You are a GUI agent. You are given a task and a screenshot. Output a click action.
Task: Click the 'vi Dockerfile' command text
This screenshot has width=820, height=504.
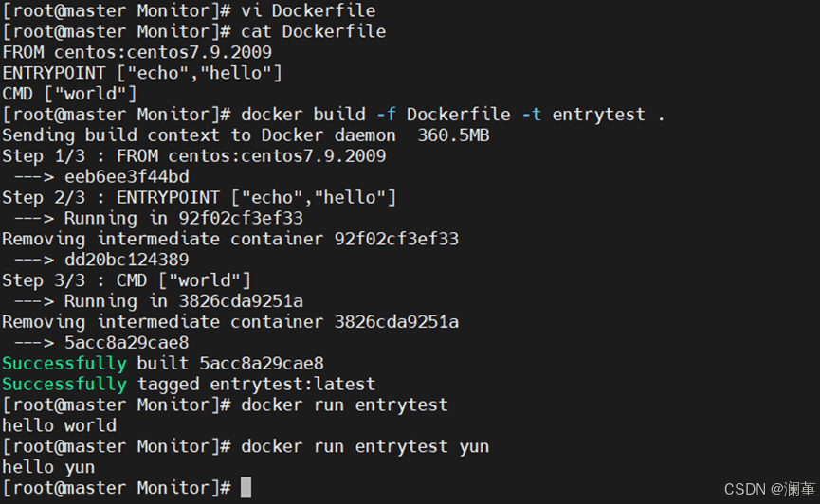pyautogui.click(x=308, y=10)
